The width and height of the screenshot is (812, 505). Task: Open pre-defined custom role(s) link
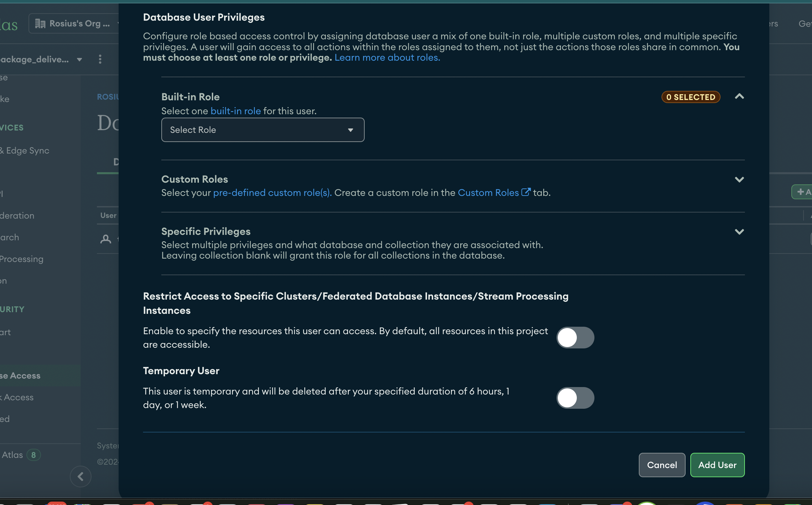pos(272,193)
